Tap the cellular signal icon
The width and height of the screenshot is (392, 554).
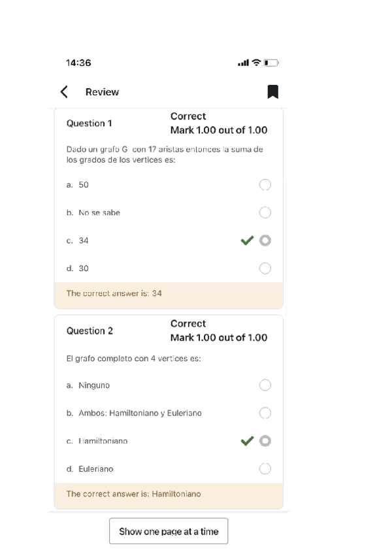[244, 63]
